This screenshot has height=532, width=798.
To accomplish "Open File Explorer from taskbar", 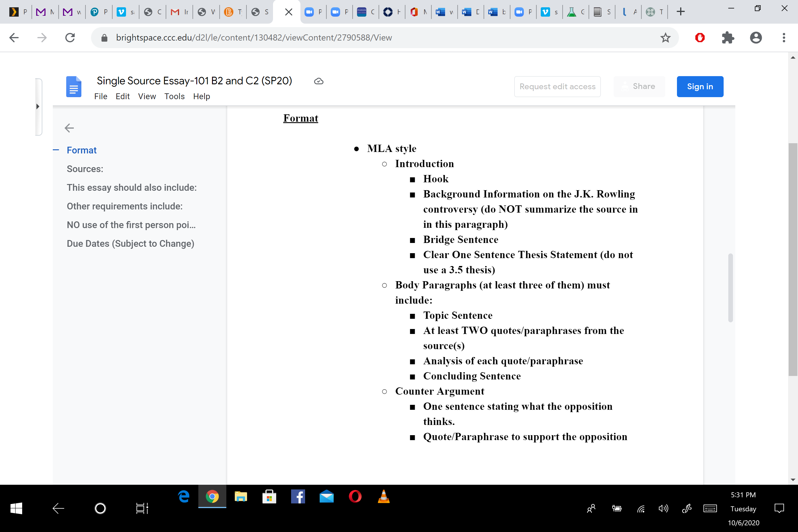I will point(241,497).
